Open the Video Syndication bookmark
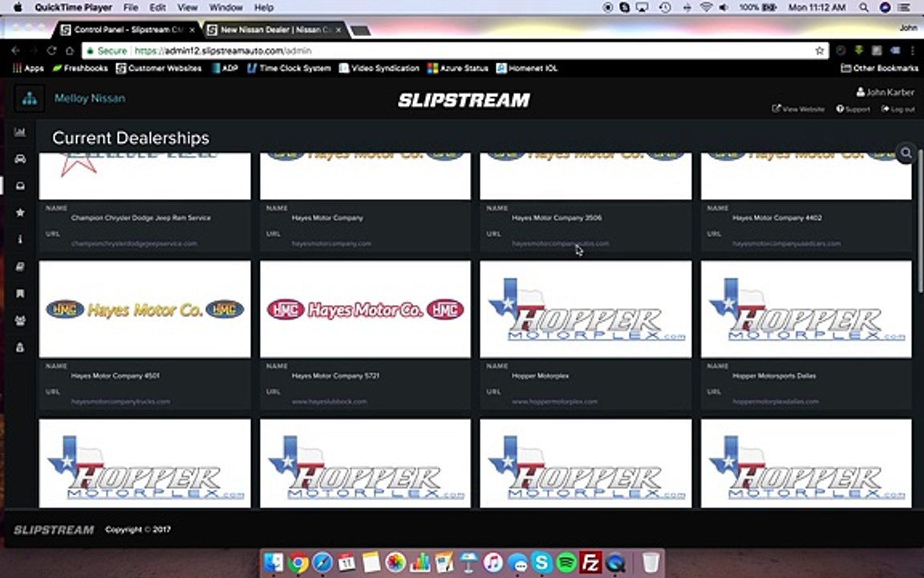 point(379,68)
